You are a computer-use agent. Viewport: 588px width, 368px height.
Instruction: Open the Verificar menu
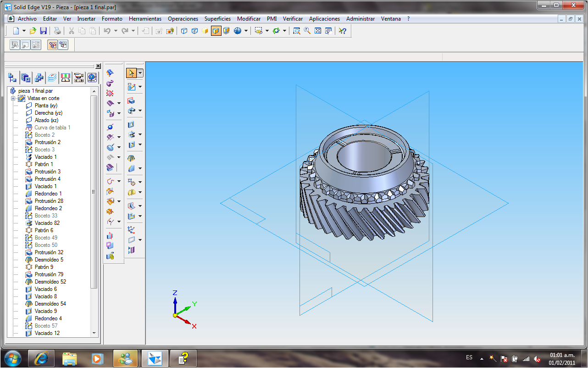[293, 19]
